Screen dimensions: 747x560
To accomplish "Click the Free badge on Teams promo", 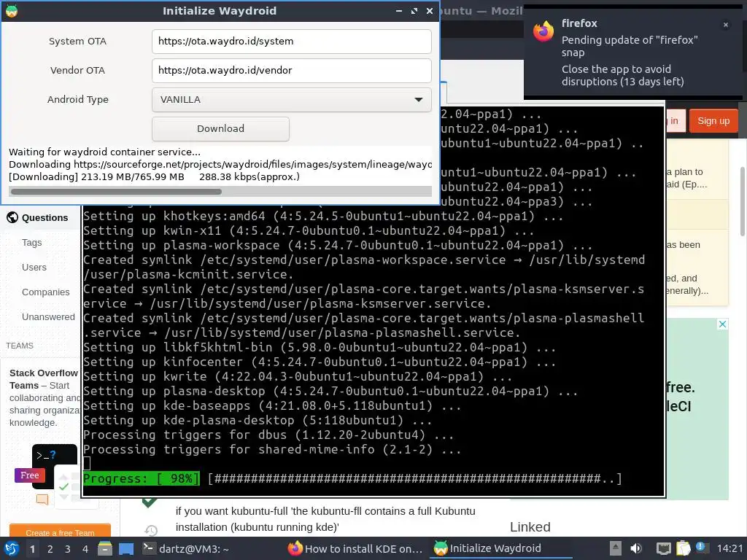I will click(x=29, y=475).
